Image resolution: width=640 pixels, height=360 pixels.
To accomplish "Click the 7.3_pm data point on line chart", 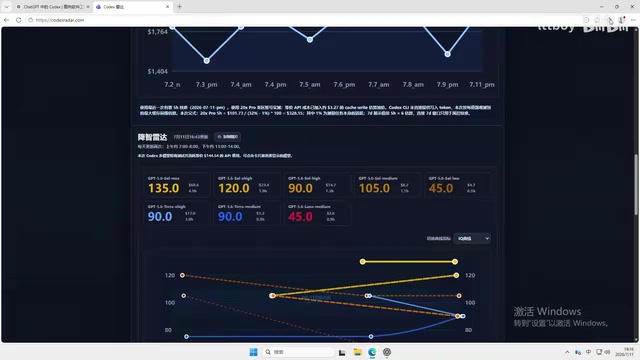I will [x=207, y=60].
